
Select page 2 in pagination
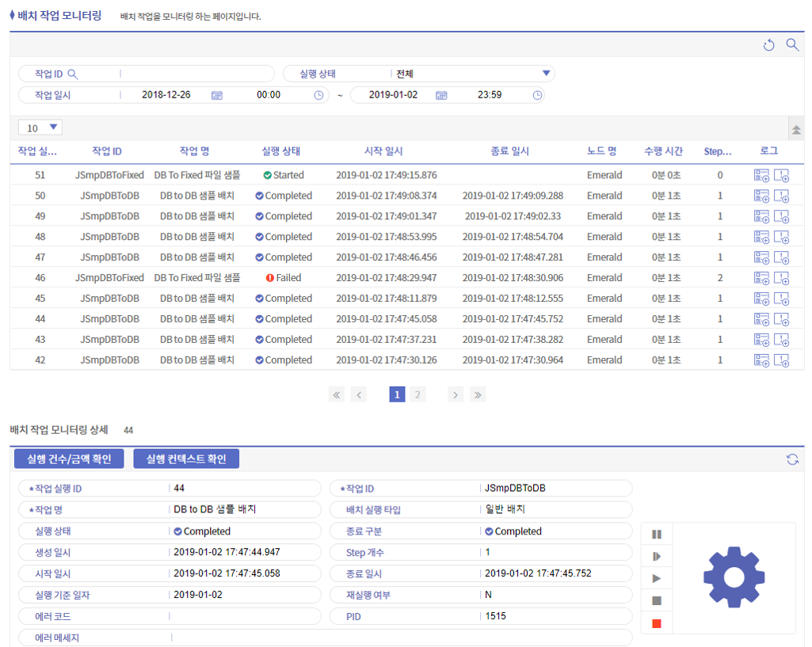click(x=417, y=395)
